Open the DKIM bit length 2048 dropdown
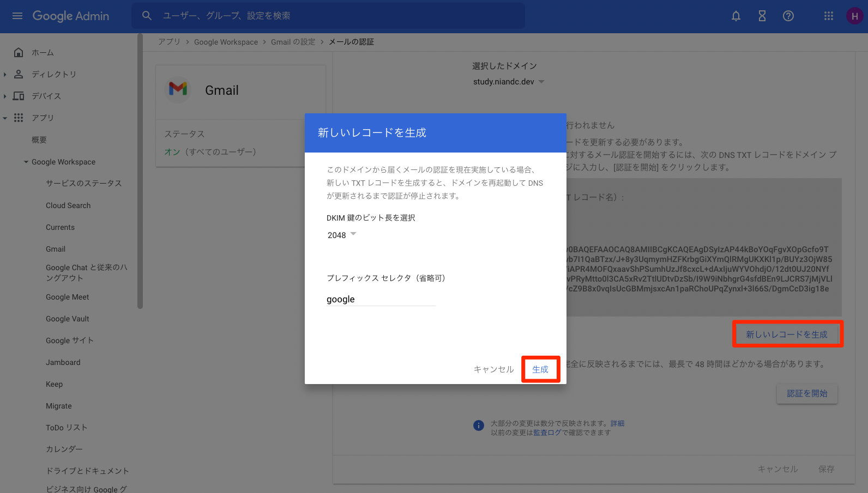This screenshot has width=868, height=493. [342, 235]
